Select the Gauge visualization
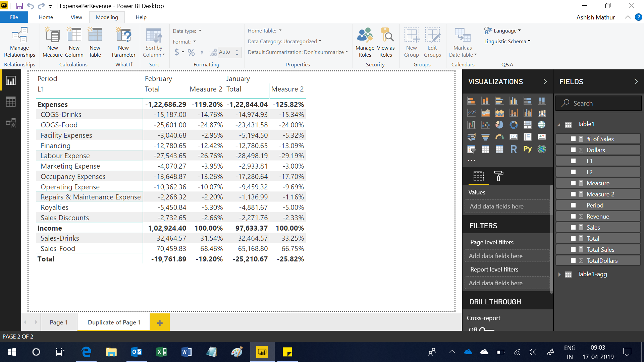 tap(499, 137)
